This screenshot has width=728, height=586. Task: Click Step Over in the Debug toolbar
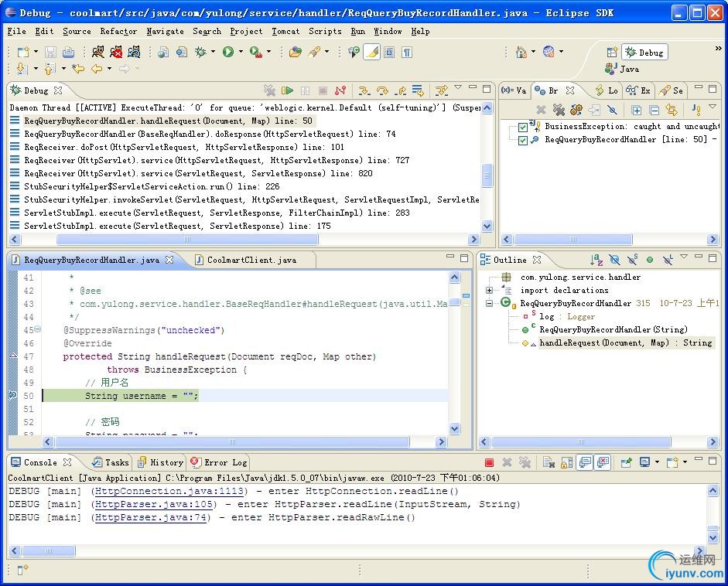click(382, 90)
